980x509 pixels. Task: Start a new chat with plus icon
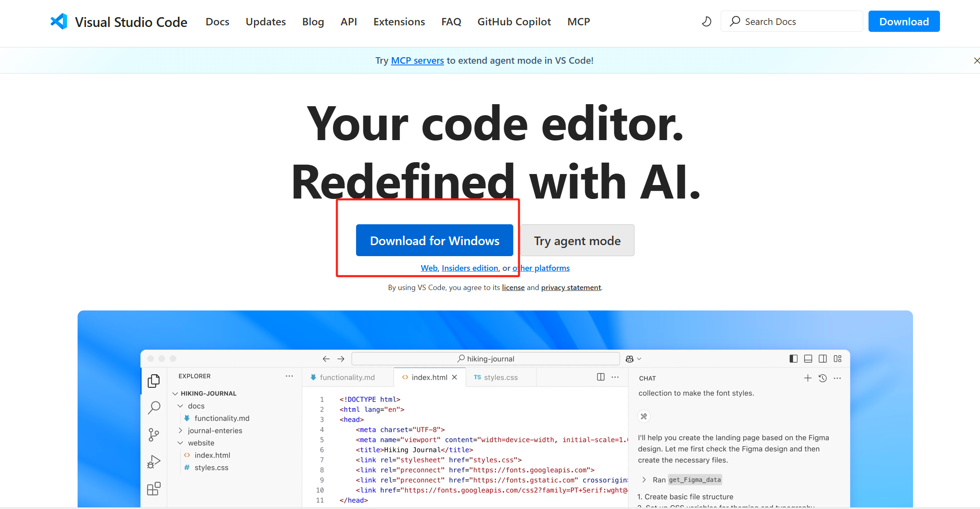click(x=808, y=378)
